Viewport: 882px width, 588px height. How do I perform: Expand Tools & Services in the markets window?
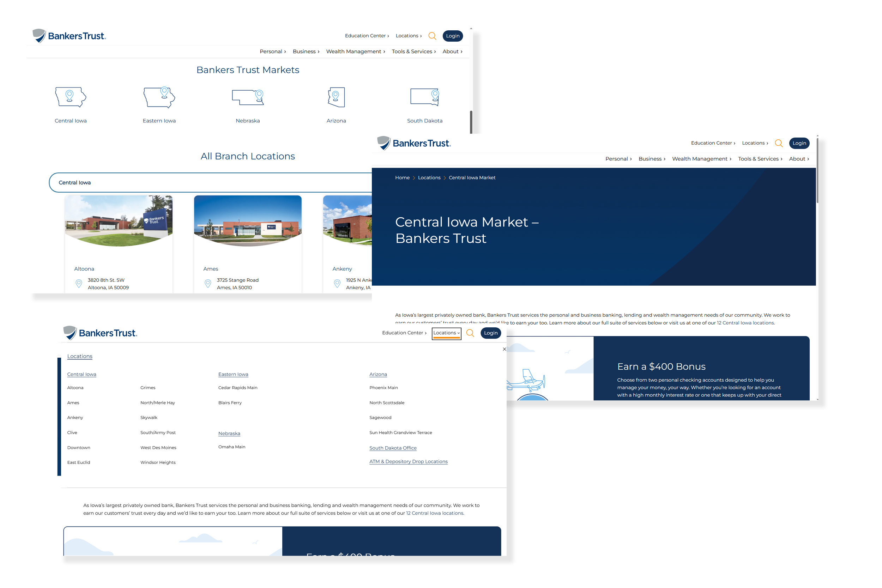coord(413,51)
